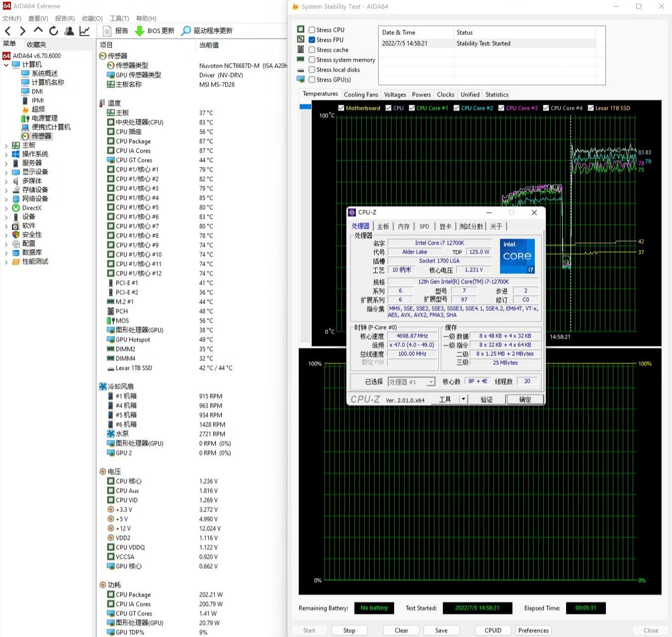Expand the 主板 tree node

point(6,146)
